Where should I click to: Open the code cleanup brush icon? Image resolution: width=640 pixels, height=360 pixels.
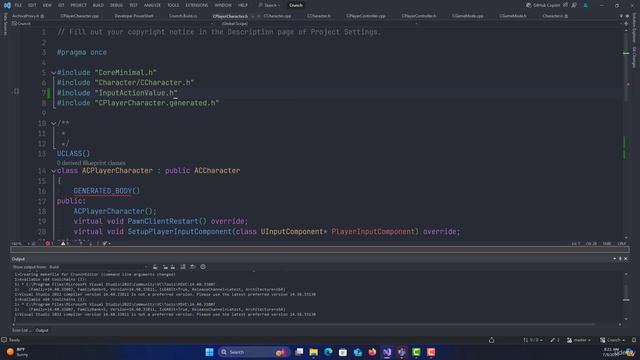[x=105, y=244]
